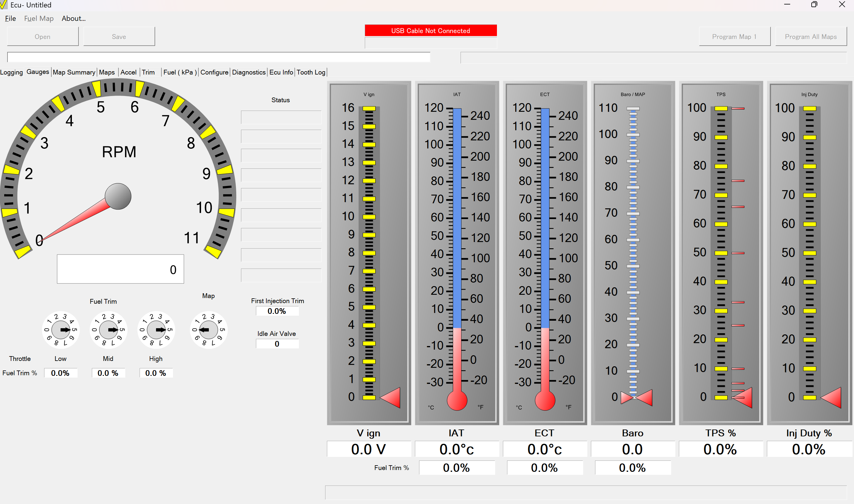The height and width of the screenshot is (504, 854).
Task: Click the Idle Air Valve value field
Action: coord(277,344)
